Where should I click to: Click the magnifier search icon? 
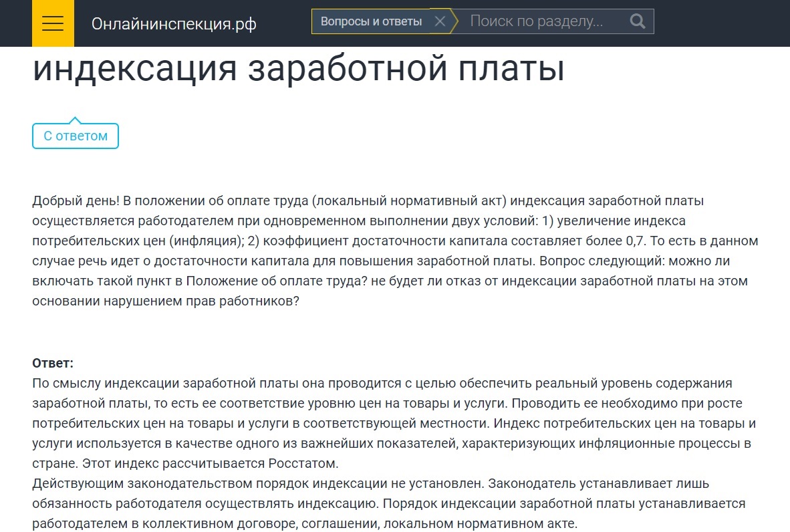point(638,21)
